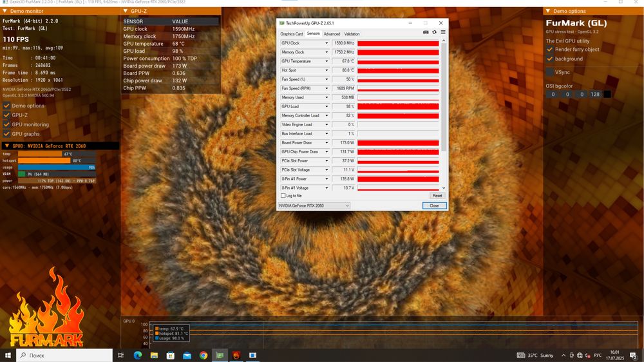Open the Fan Speed (RPM) sensor dropdown
644x362 pixels.
(327, 88)
